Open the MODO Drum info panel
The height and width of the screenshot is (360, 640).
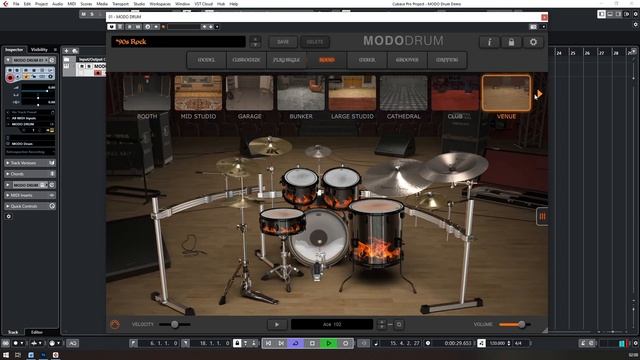pyautogui.click(x=489, y=42)
